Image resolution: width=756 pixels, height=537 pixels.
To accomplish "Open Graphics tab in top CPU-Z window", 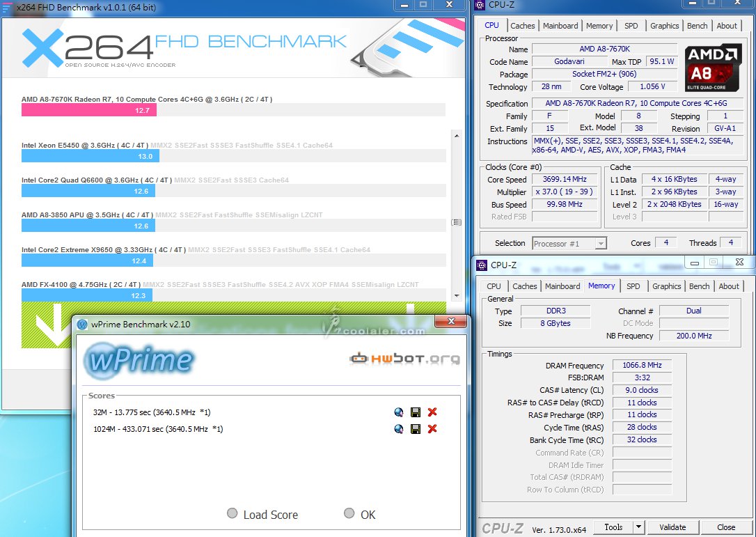I will 664,26.
